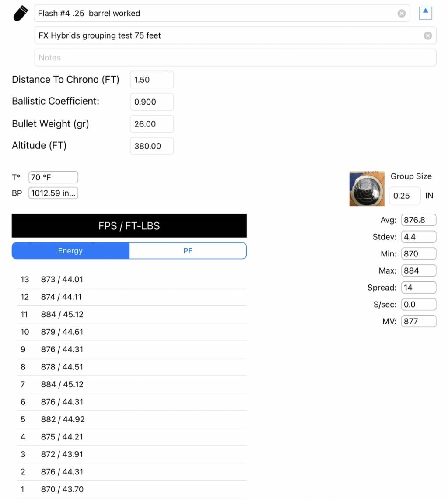The height and width of the screenshot is (502, 448).
Task: Open the target group photo thumbnail
Action: tap(367, 189)
